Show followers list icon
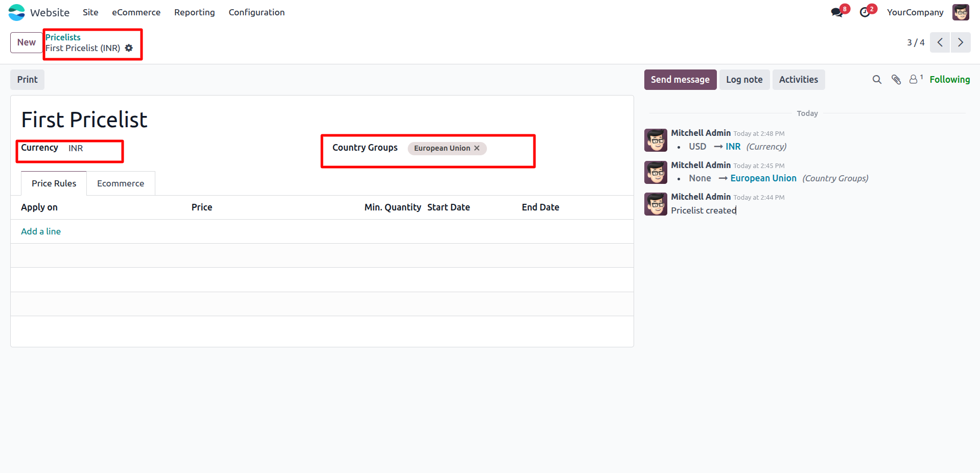This screenshot has width=980, height=473. (915, 80)
